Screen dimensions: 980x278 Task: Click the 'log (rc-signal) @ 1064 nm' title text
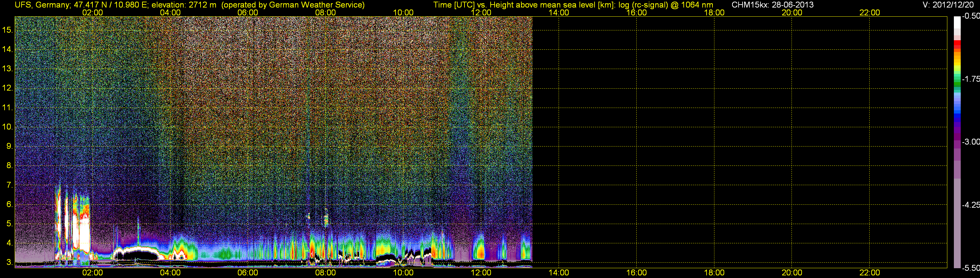(x=665, y=5)
